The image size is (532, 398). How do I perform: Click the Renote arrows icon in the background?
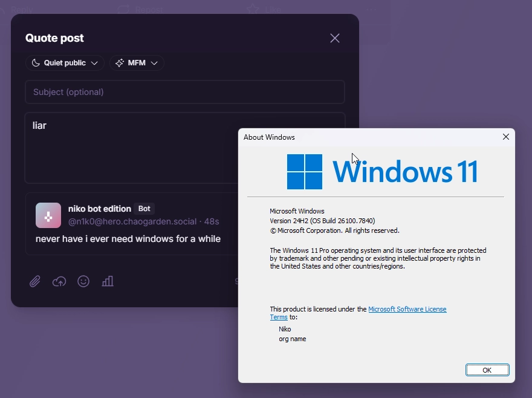click(x=122, y=8)
